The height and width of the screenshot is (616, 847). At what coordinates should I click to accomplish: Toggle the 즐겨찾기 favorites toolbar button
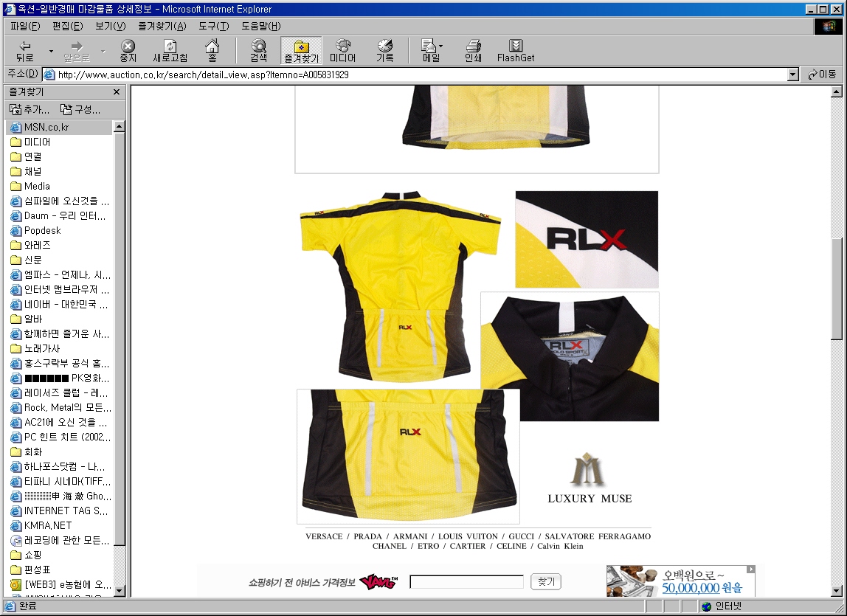[x=302, y=52]
